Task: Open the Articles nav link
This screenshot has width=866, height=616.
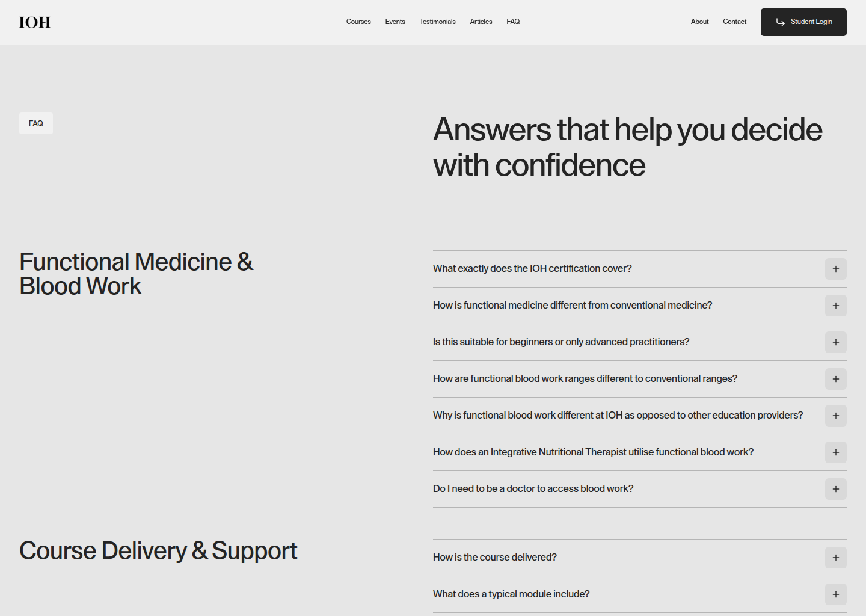Action: (x=481, y=22)
